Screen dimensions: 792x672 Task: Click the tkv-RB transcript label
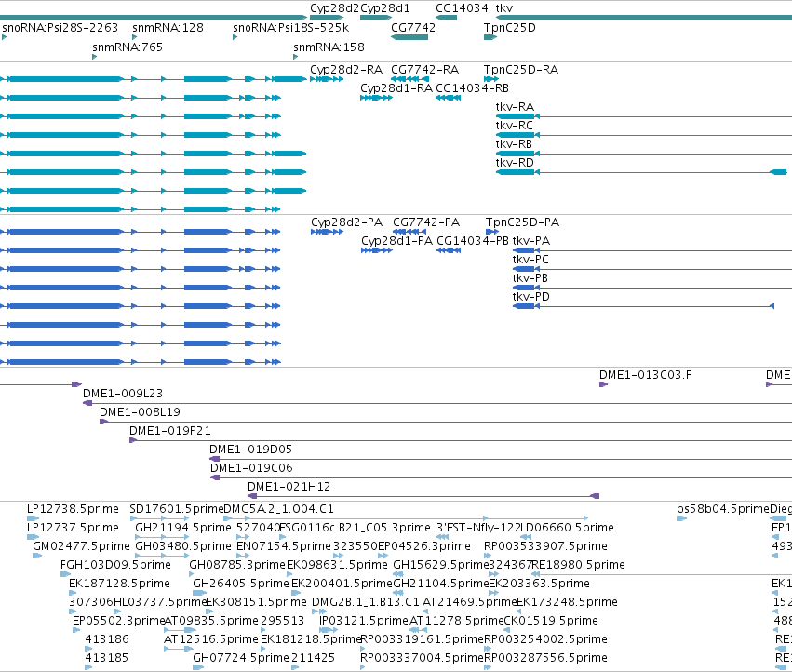click(514, 144)
